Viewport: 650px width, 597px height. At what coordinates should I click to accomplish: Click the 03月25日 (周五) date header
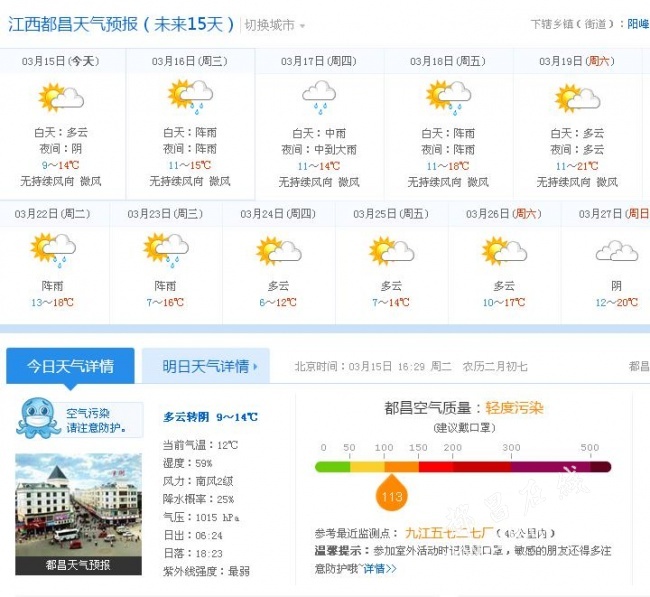(x=391, y=214)
